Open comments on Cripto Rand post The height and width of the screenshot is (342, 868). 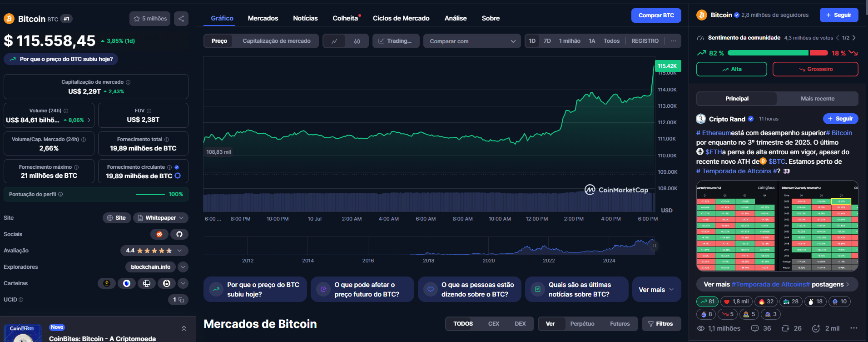[x=761, y=328]
